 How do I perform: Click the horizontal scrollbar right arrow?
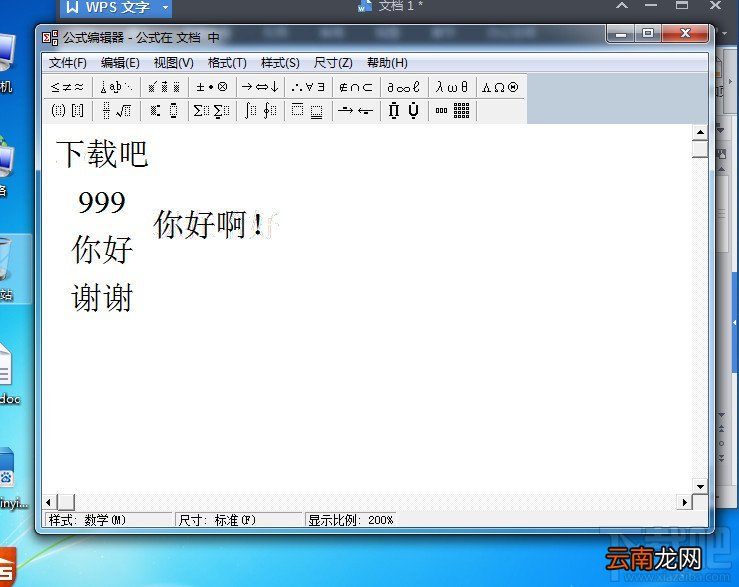coord(684,503)
